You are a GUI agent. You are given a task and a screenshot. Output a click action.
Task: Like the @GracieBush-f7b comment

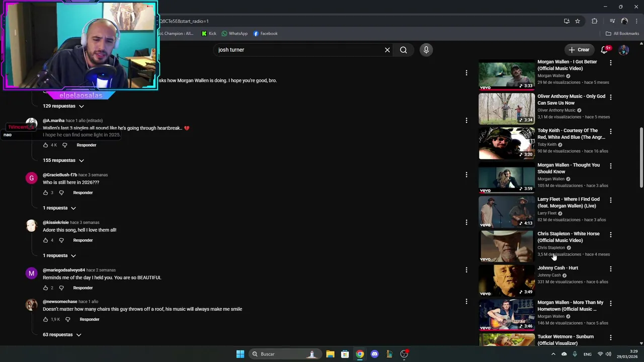tap(45, 193)
